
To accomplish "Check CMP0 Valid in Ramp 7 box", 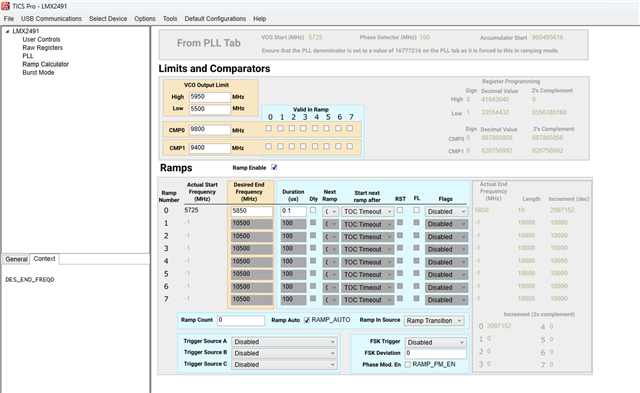I will (350, 128).
